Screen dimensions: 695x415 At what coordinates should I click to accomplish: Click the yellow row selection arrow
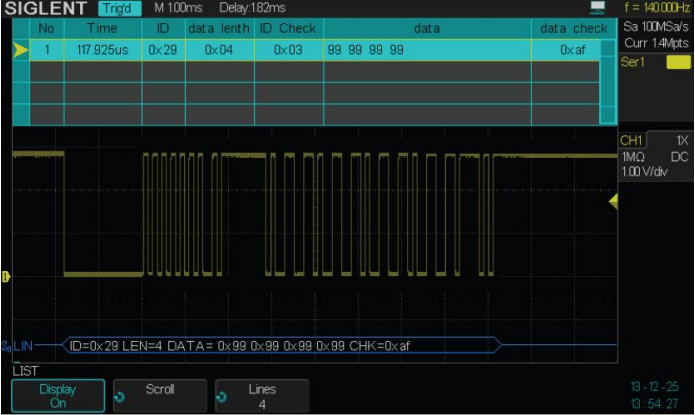(x=20, y=50)
